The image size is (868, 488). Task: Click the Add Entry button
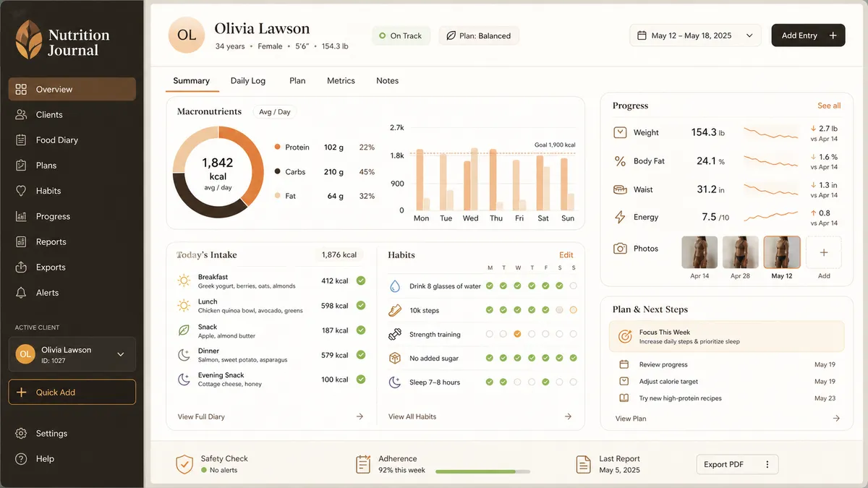click(808, 35)
